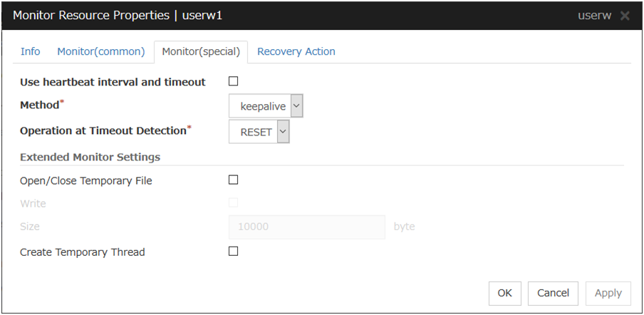644x315 pixels.
Task: Cancel the property changes
Action: [553, 293]
